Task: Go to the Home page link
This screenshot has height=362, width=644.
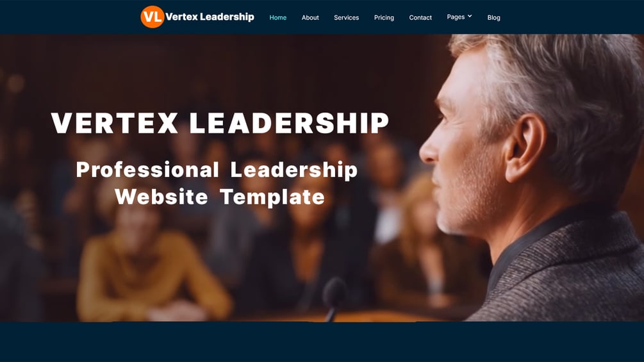Action: (277, 18)
